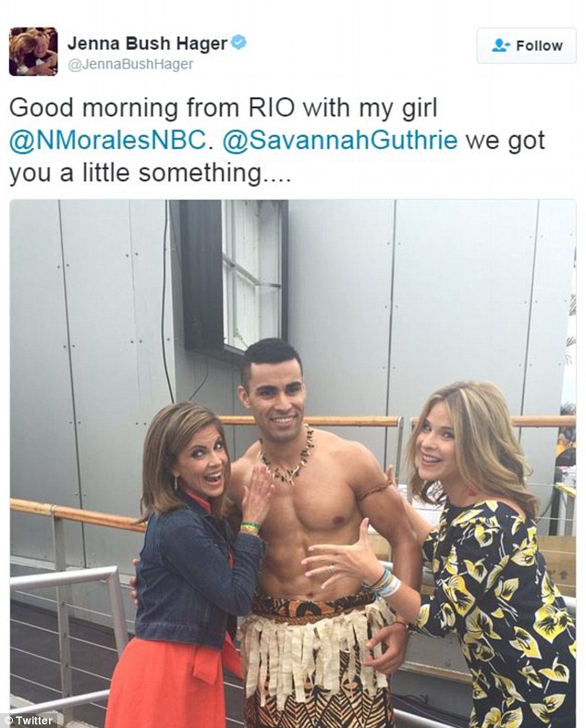Click the Jenna Bush Hager display name
Viewport: 586px width, 728px height.
148,43
